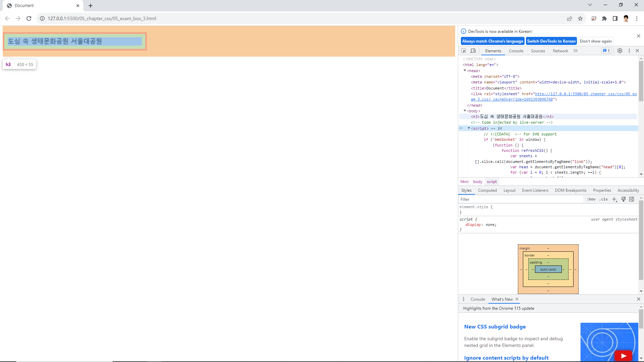This screenshot has width=644, height=362.
Task: Switch to the Console tab
Action: pyautogui.click(x=516, y=51)
